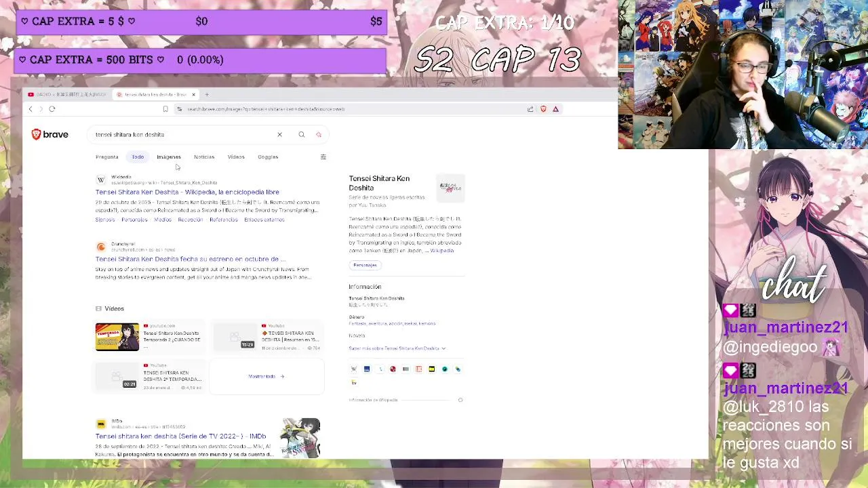Select the Pregunta search tab
The image size is (868, 488).
pyautogui.click(x=107, y=157)
